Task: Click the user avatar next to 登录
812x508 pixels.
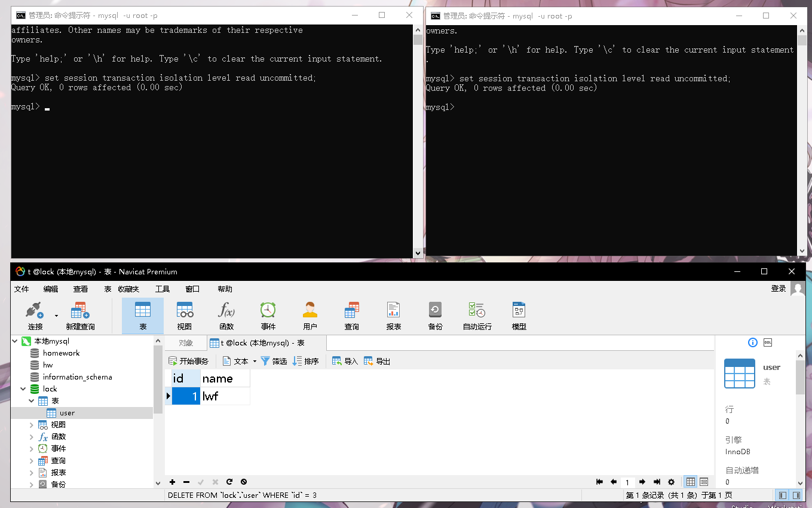Action: point(797,289)
